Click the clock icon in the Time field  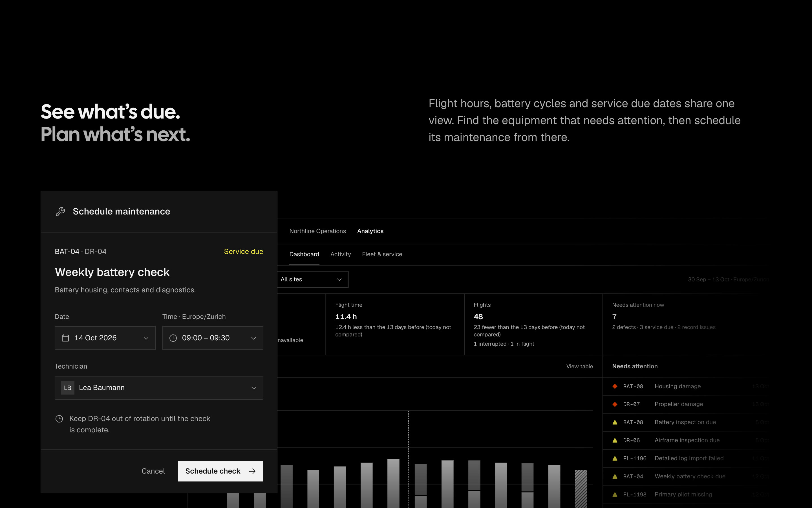(173, 338)
